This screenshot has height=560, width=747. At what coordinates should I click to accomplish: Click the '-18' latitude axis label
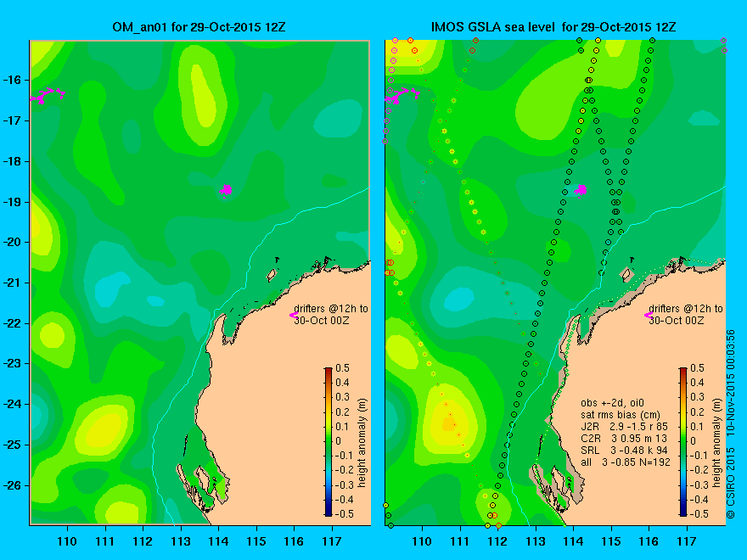pos(13,161)
